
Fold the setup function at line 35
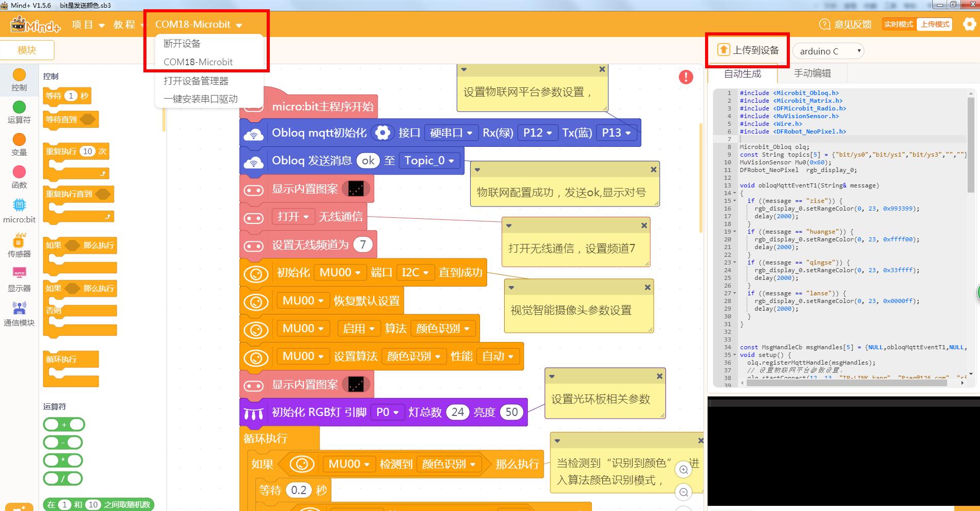(x=734, y=355)
